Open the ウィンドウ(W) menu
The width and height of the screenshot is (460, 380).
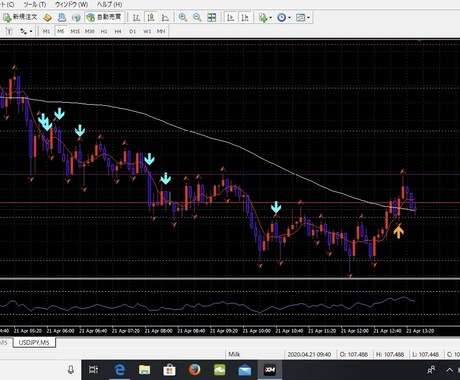[71, 5]
